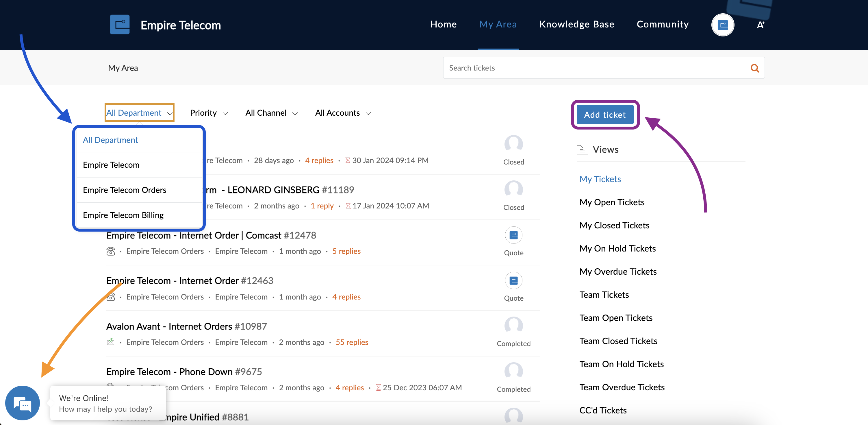Open My Closed Tickets view
This screenshot has width=868, height=425.
point(614,225)
